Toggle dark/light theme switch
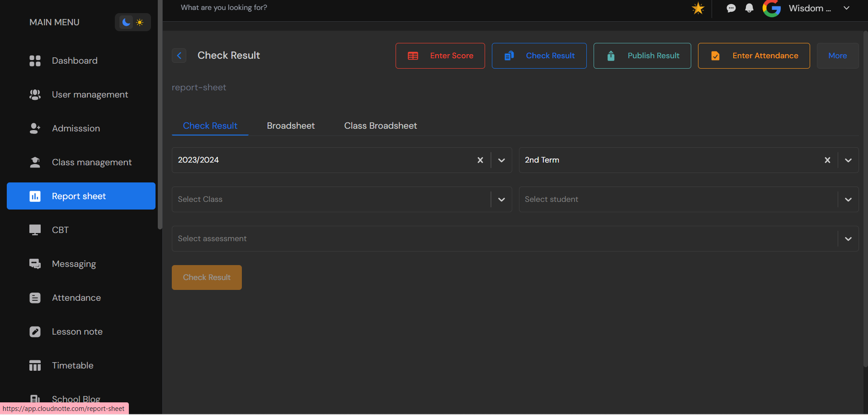Viewport: 868px width, 415px height. coord(132,22)
